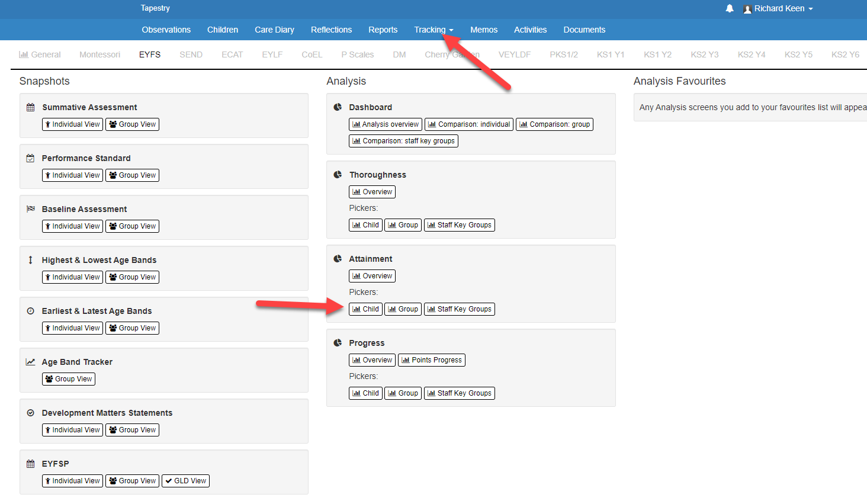Click the notification bell icon
Screen dimensions: 867x504
coord(730,8)
